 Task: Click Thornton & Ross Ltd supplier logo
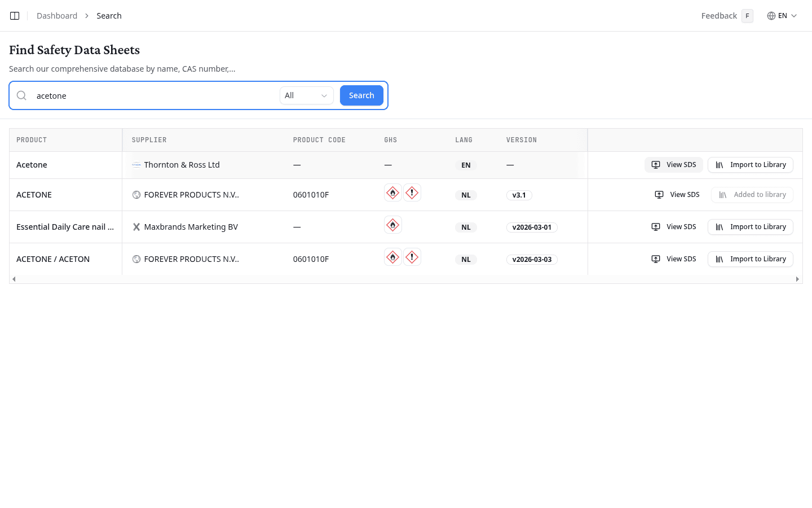(x=136, y=165)
